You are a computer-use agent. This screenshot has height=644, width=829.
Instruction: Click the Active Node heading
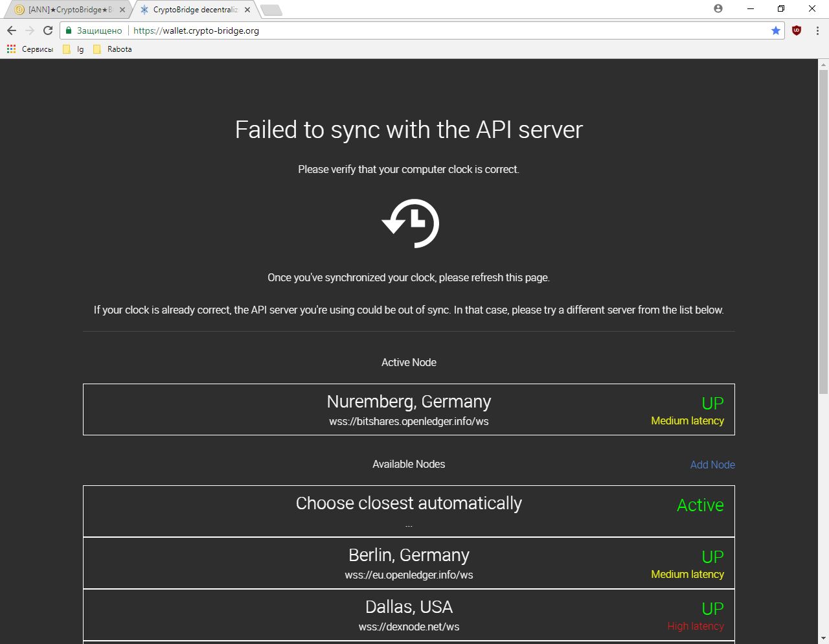tap(409, 362)
